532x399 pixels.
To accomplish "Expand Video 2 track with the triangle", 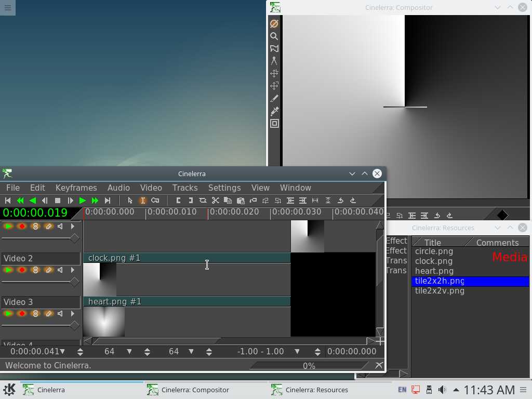I will (73, 270).
